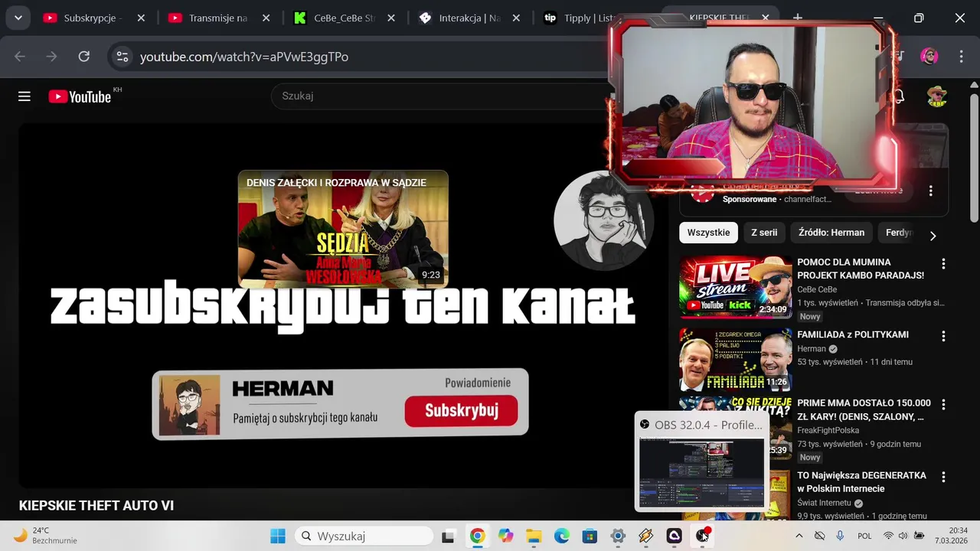Viewport: 980px width, 551px height.
Task: Expand the Chrome tab search dropdown
Action: coord(18,18)
